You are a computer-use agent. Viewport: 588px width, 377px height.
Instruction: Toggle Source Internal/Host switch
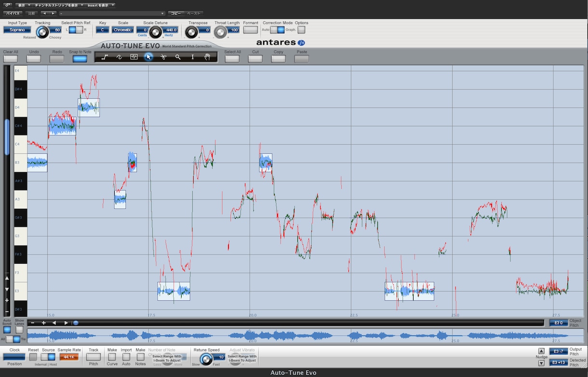(x=48, y=357)
